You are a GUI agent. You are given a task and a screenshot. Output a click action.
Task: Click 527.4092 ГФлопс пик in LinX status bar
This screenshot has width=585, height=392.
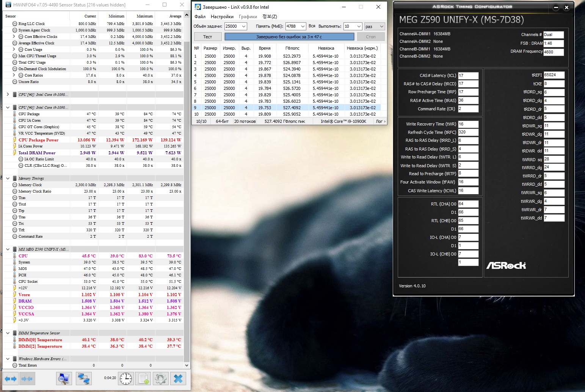tap(284, 121)
